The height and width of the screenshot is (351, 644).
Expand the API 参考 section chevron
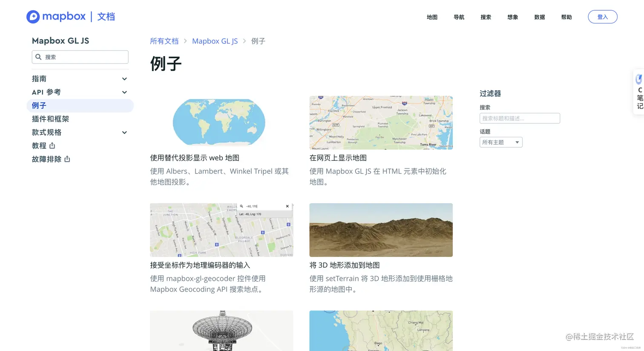pyautogui.click(x=124, y=92)
